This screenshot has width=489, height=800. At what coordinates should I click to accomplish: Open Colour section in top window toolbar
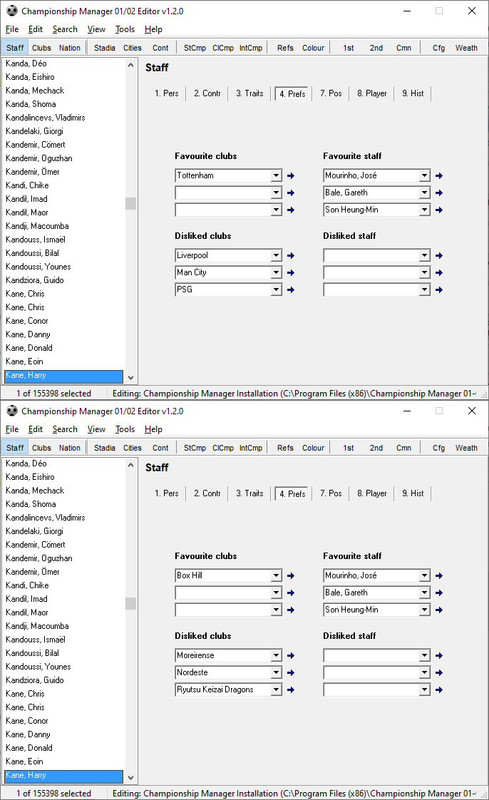(313, 48)
